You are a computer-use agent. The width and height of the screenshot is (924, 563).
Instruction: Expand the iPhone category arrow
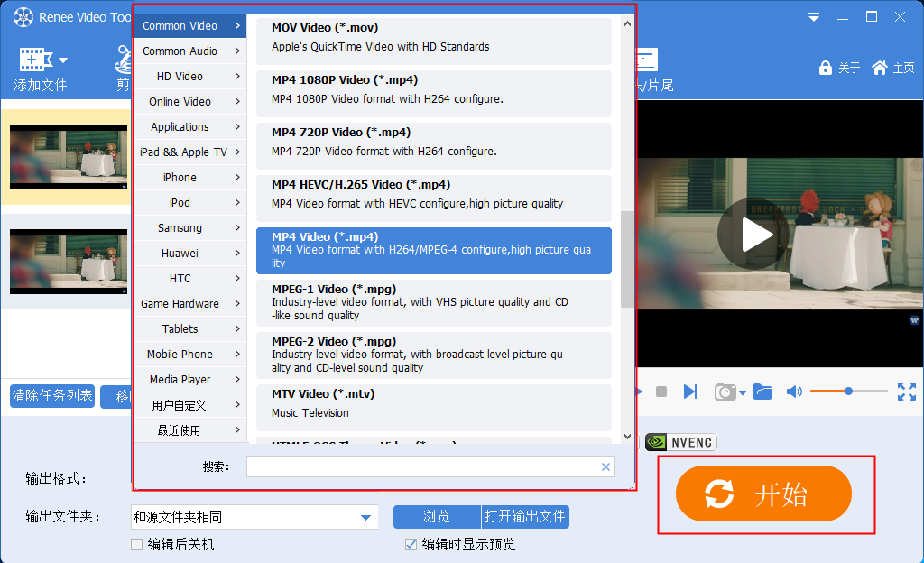click(237, 177)
